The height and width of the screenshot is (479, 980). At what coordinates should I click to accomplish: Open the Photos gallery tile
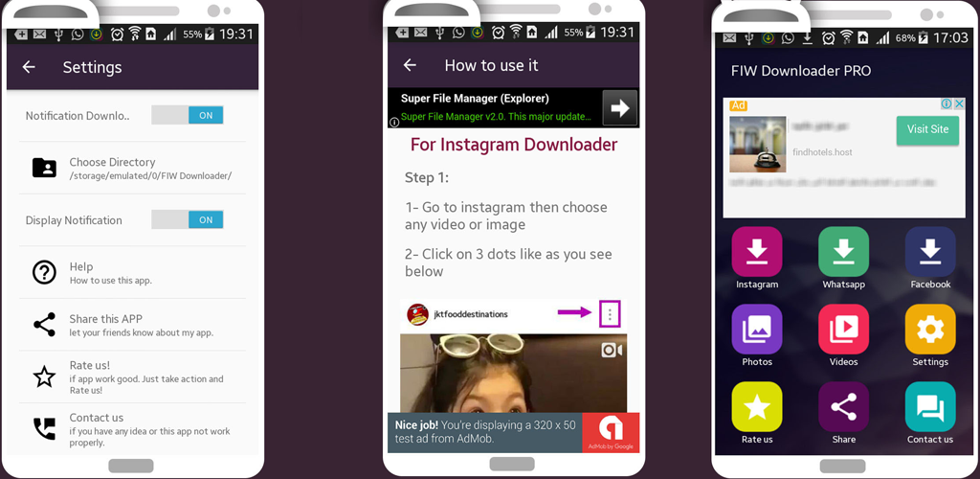[x=757, y=329]
